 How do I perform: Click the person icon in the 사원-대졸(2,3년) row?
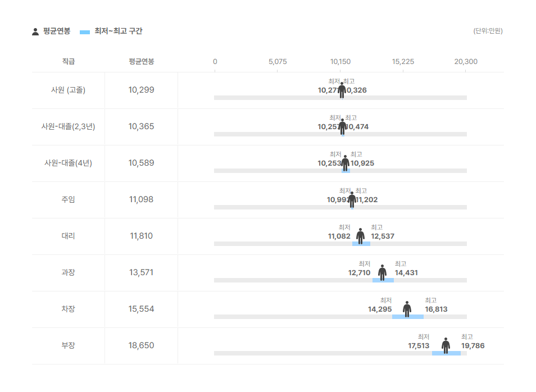coord(343,127)
